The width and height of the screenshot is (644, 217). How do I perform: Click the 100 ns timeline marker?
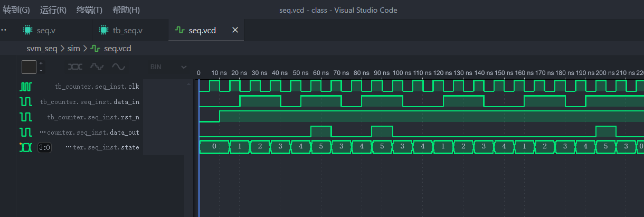click(x=401, y=72)
